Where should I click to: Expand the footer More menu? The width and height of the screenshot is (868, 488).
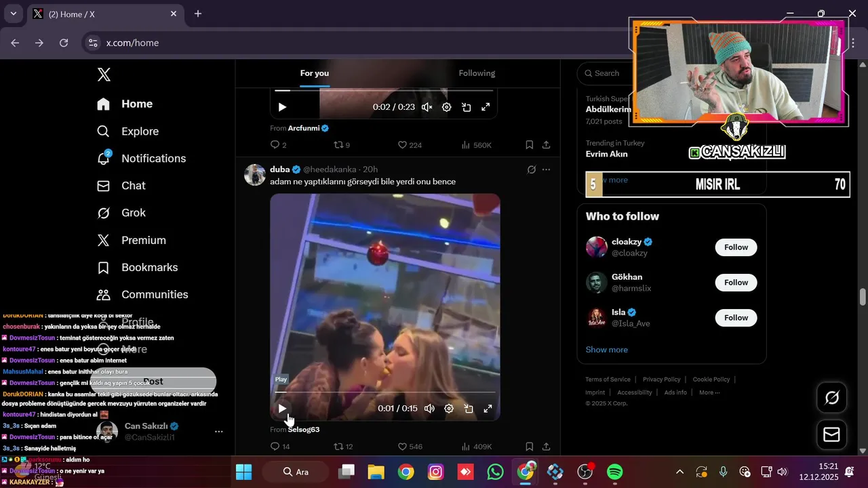pyautogui.click(x=709, y=392)
